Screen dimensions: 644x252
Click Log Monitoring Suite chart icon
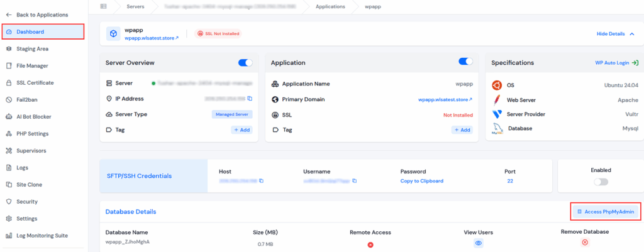(x=9, y=236)
